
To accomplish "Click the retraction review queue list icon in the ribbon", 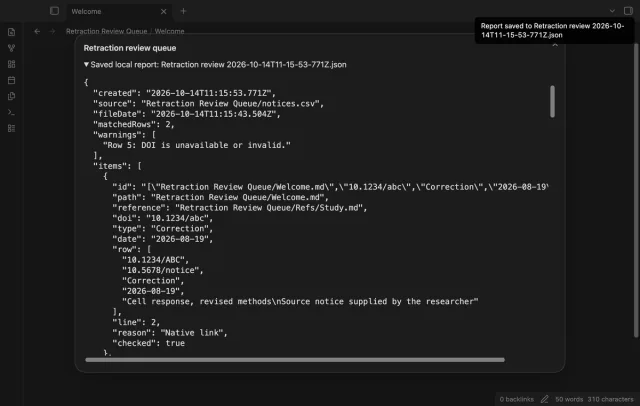I will pos(11,129).
